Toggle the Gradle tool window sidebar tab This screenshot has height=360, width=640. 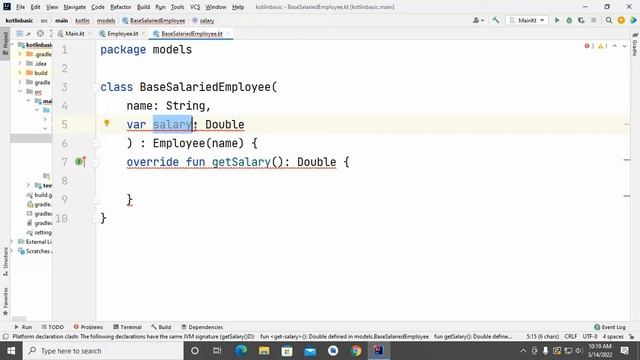click(x=635, y=45)
